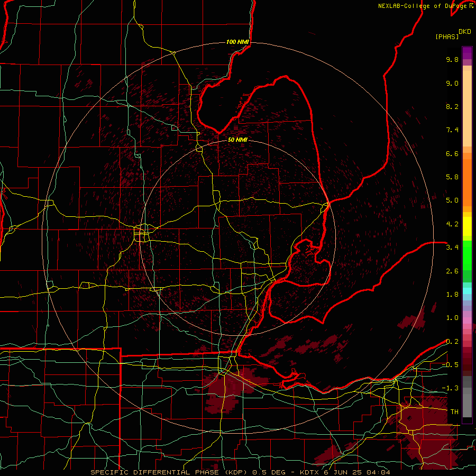Click the 1.0 value on the color scale

tap(452, 318)
